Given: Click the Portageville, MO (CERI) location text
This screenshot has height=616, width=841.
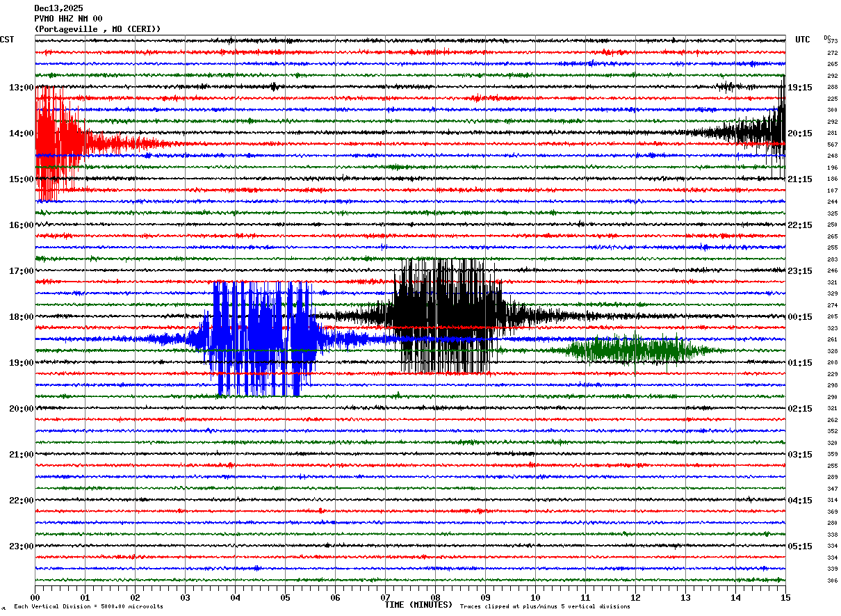Looking at the screenshot, I should click(97, 29).
